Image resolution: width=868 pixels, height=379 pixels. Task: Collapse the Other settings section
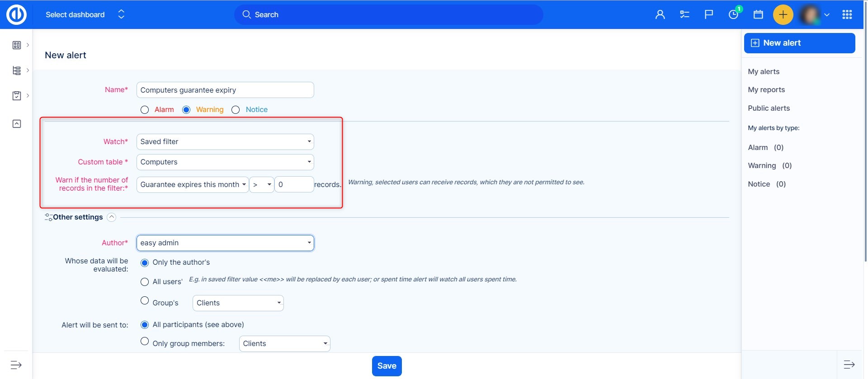pos(111,217)
